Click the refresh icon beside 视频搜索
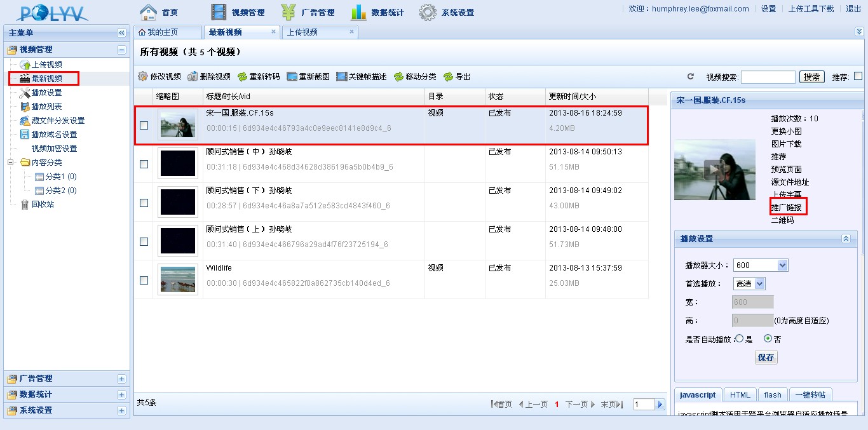Screen dimensions: 868x430 click(691, 77)
